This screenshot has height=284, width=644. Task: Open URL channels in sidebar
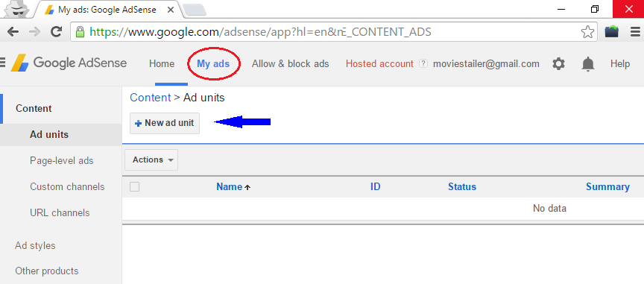click(x=60, y=213)
